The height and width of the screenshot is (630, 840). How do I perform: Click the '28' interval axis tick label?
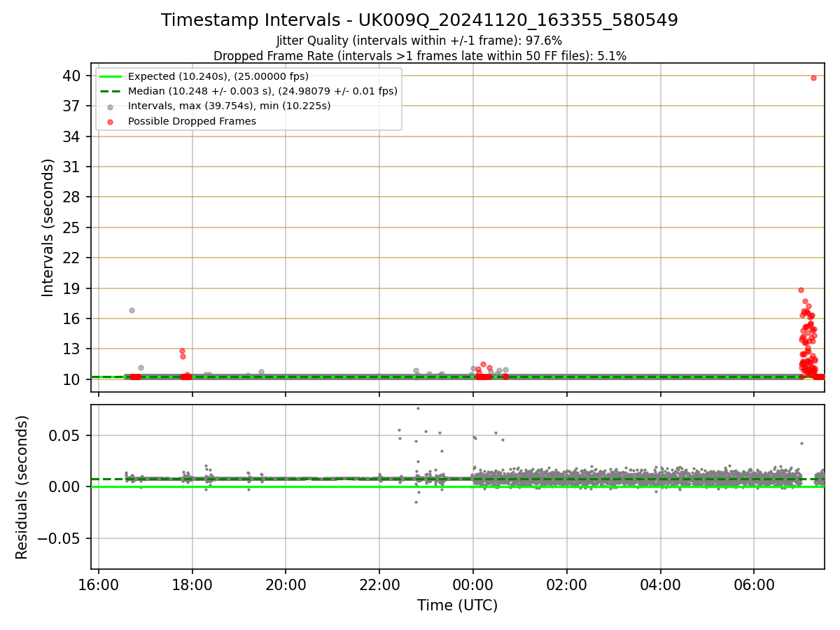pos(73,197)
